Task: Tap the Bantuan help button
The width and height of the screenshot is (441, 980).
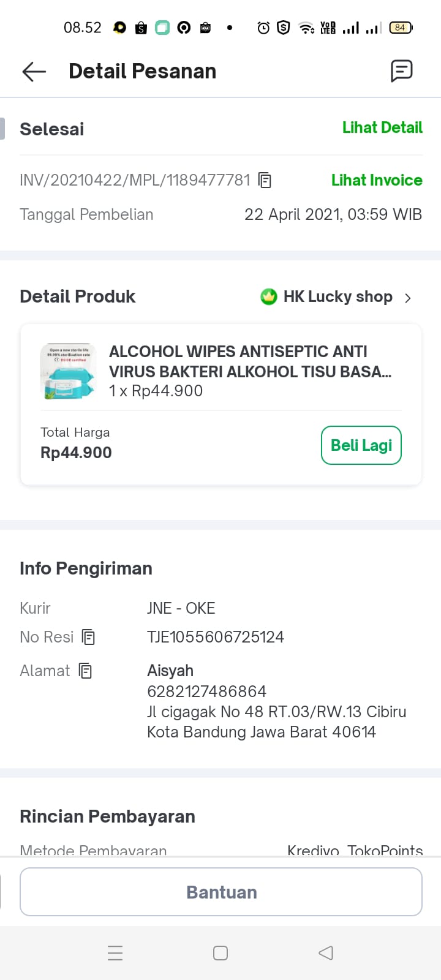Action: 221,892
